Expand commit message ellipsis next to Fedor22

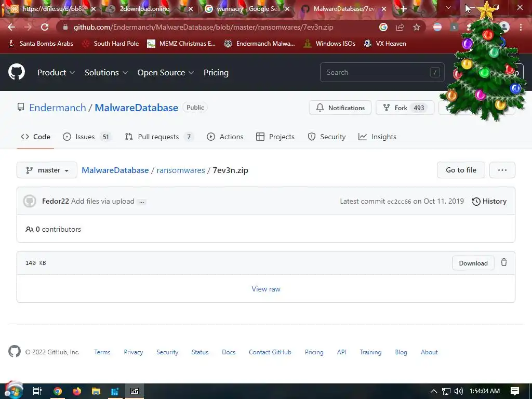point(142,202)
